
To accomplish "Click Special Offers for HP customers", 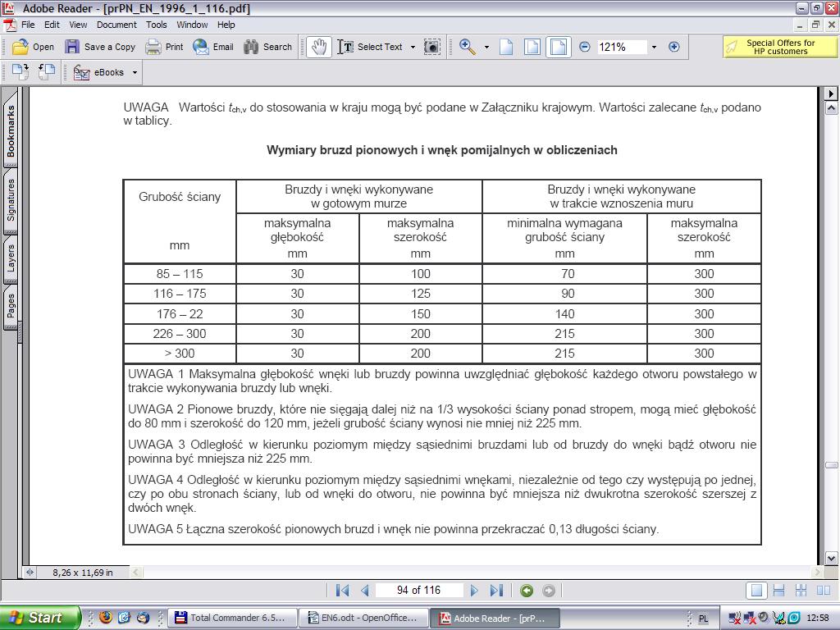I will pyautogui.click(x=779, y=47).
